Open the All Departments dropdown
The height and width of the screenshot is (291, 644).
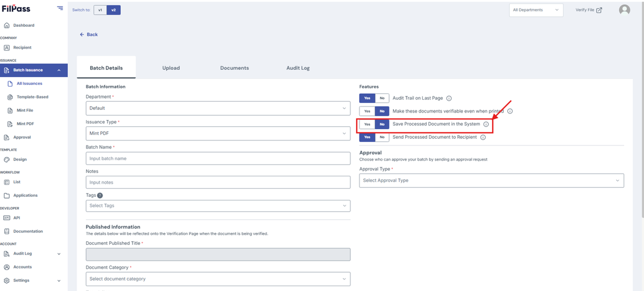(x=536, y=10)
